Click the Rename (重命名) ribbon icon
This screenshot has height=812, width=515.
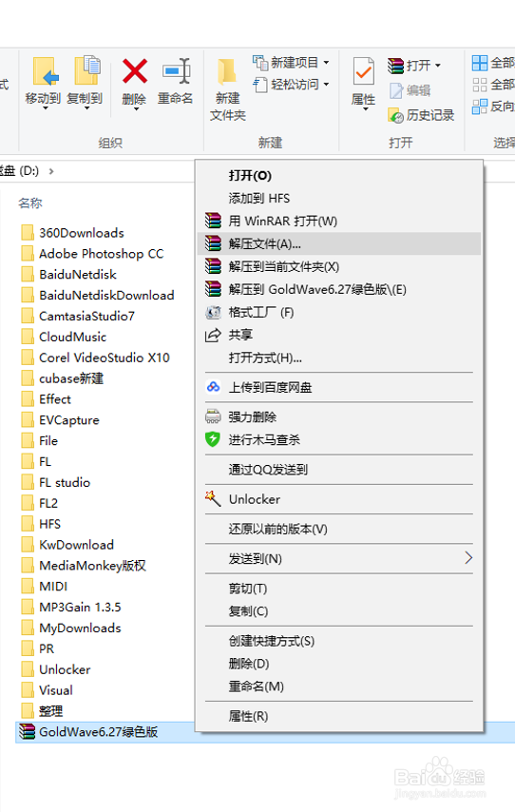[177, 71]
